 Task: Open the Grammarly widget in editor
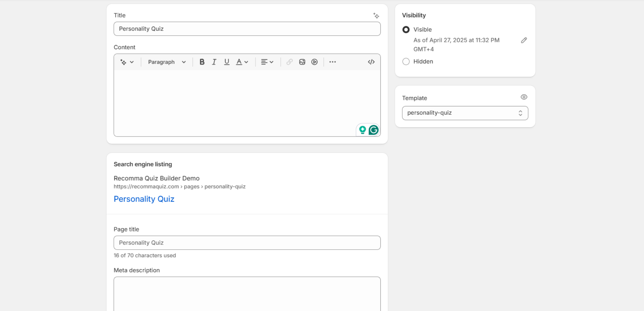(x=373, y=130)
